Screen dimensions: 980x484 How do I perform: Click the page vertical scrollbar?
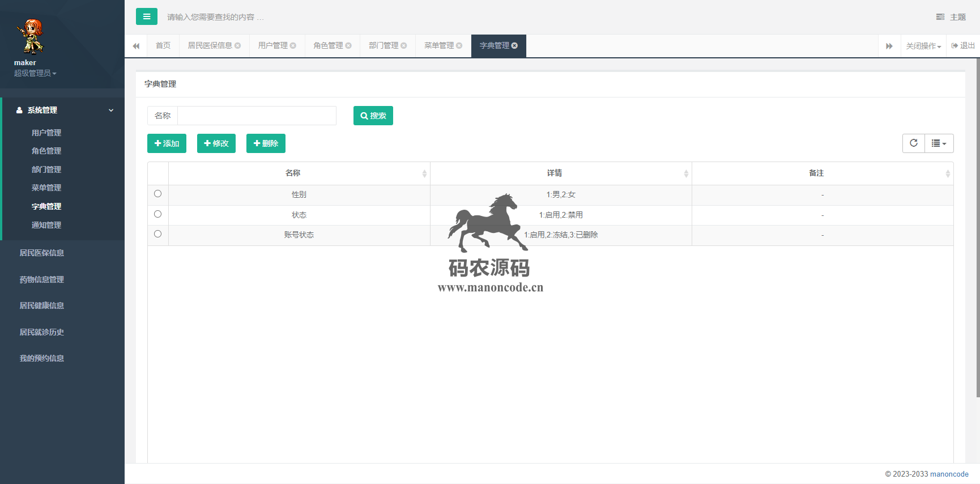[x=978, y=227]
